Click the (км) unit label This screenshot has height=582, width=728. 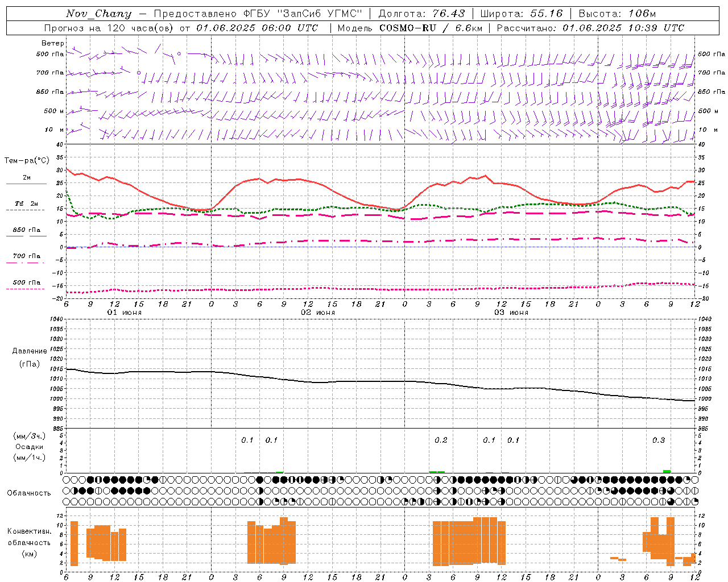29,554
